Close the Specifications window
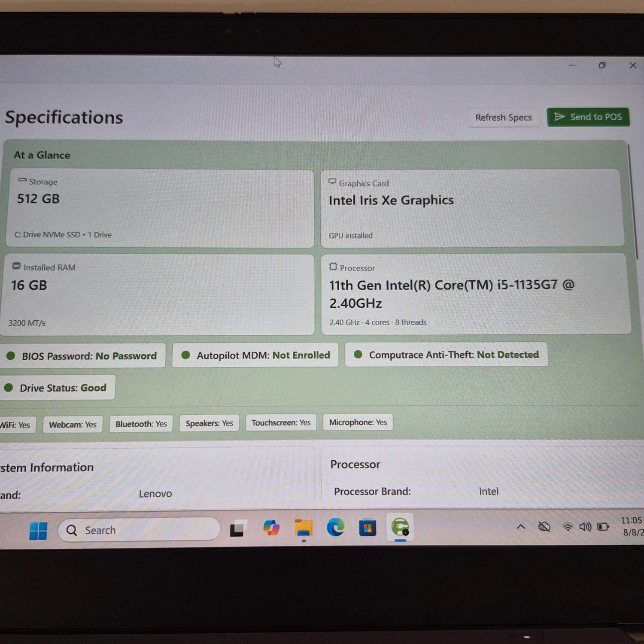644x644 pixels. [633, 65]
